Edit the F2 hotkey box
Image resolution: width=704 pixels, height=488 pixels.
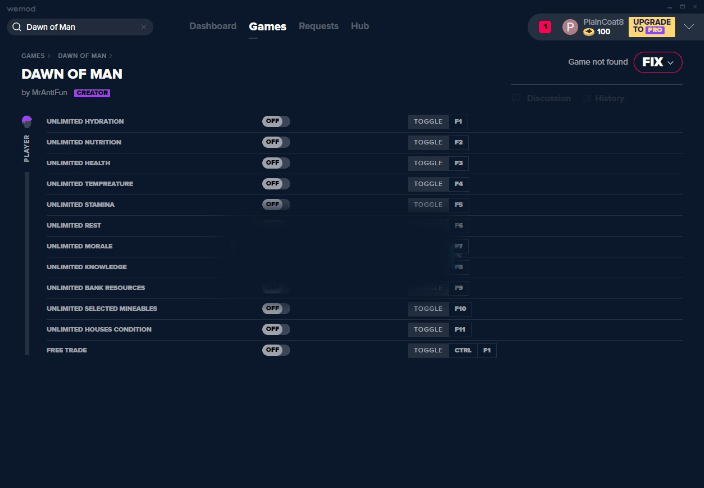458,142
